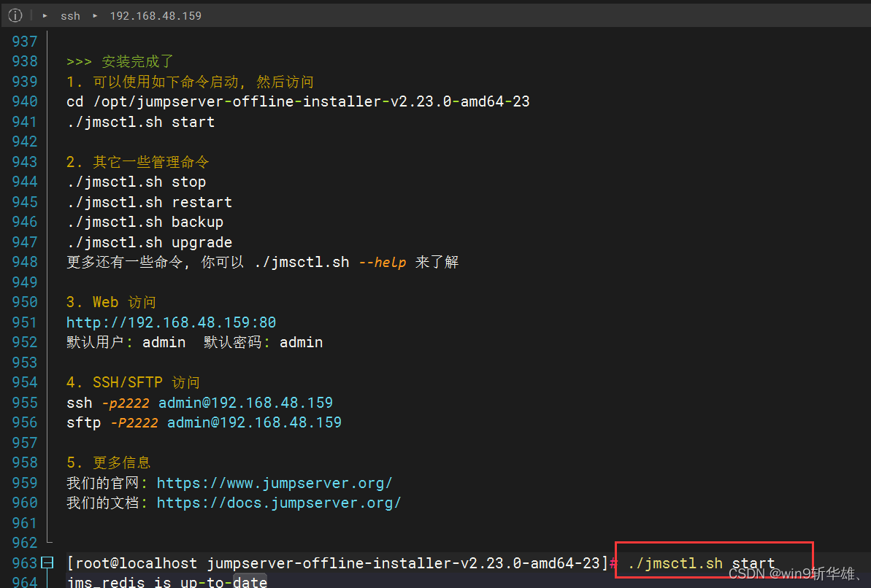The height and width of the screenshot is (588, 871).
Task: Click the '1. 可以使用如下命令启动, 然后访问' heading
Action: click(x=190, y=82)
